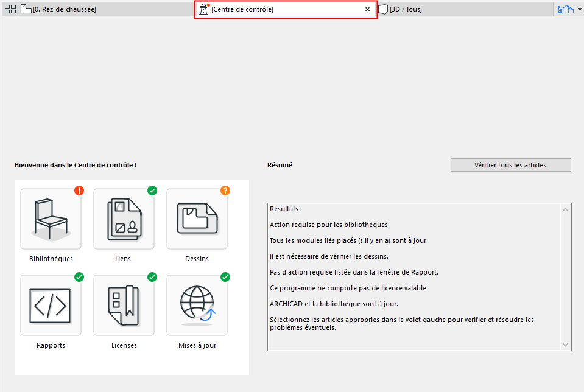Click the green check badge on Licenses
This screenshot has width=584, height=392.
pos(152,277)
